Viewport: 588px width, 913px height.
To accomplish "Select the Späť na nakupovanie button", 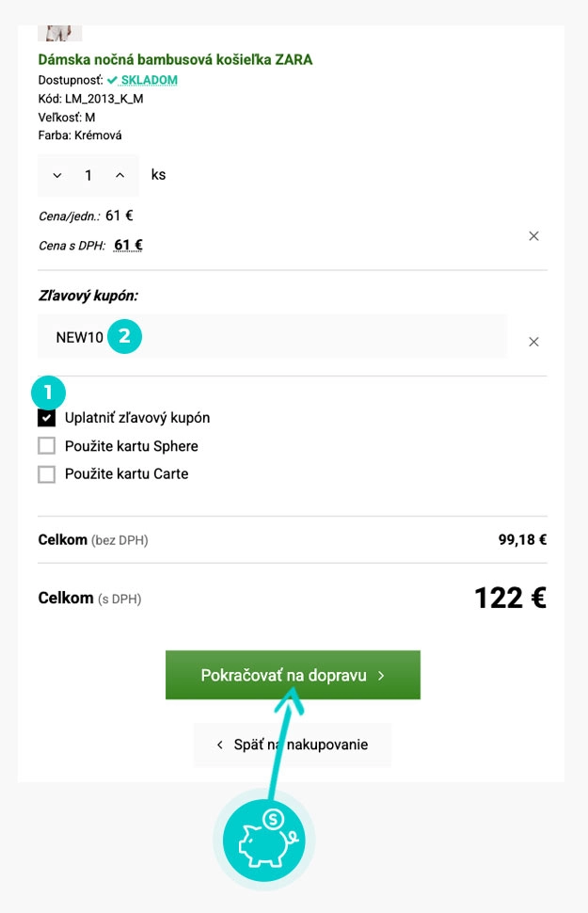I will [x=292, y=744].
